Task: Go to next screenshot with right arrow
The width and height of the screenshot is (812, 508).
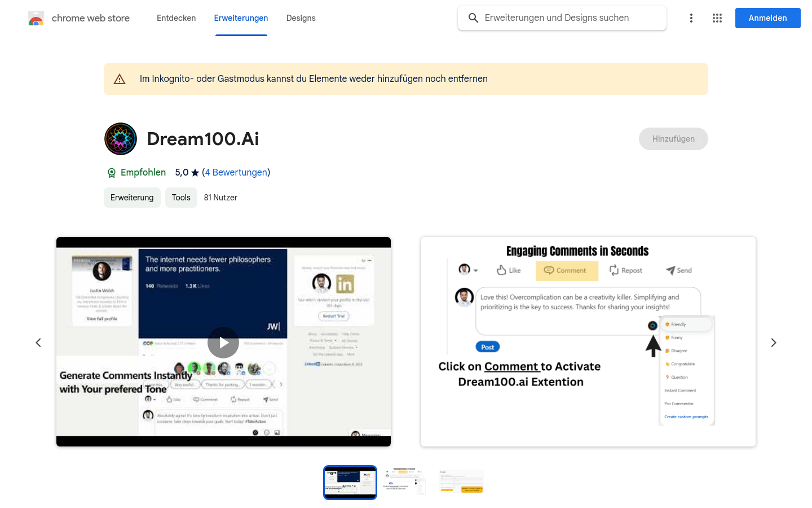Action: (774, 343)
